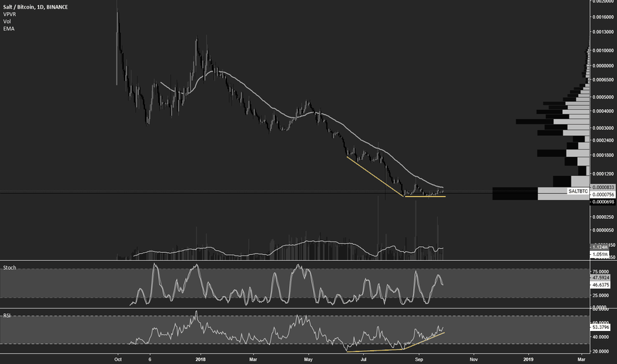Click the 0.0000250 price axis label
Image resolution: width=617 pixels, height=364 pixels.
tap(603, 217)
